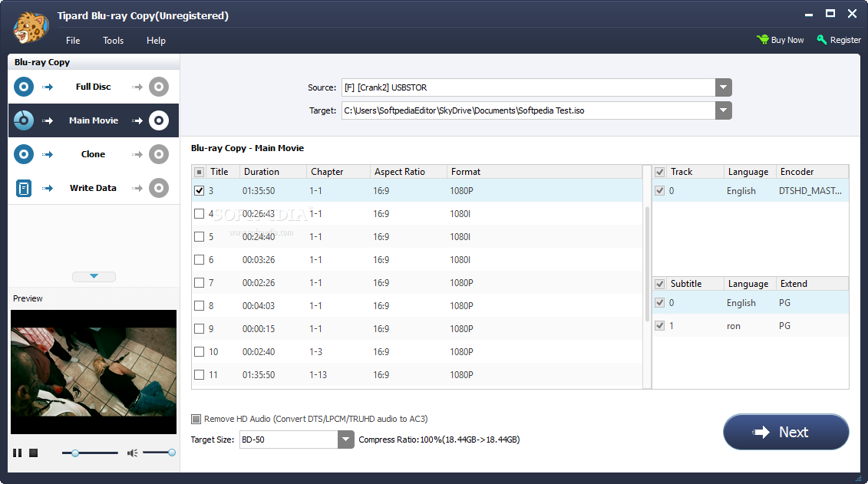
Task: Click the Write Data file icon
Action: tap(24, 188)
